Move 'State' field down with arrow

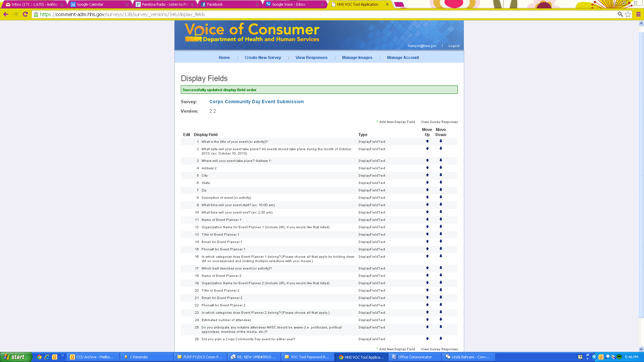click(x=441, y=182)
